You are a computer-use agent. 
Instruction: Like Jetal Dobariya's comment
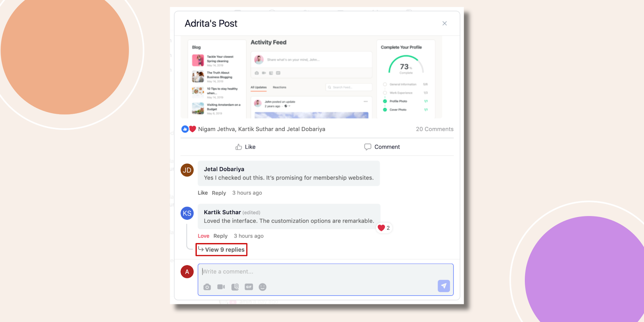pos(203,193)
